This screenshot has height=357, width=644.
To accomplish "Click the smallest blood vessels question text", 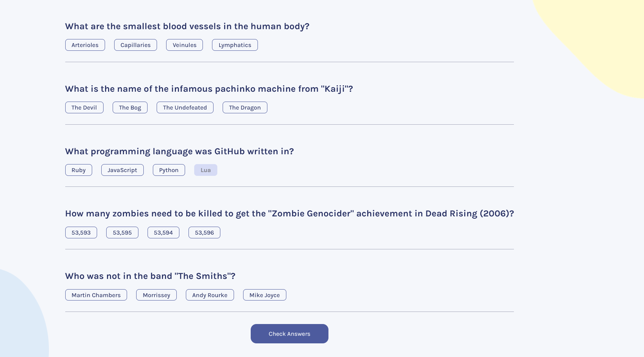I will point(187,27).
